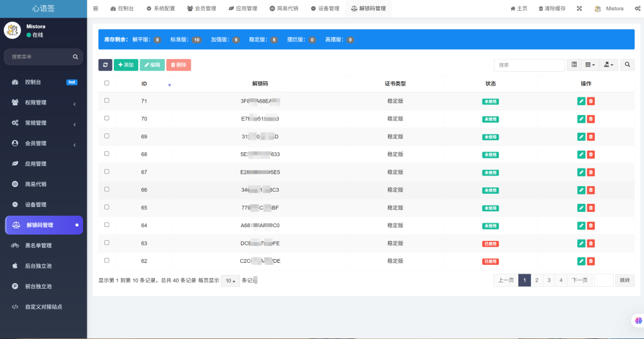Click the user avatar in sidebar

13,30
